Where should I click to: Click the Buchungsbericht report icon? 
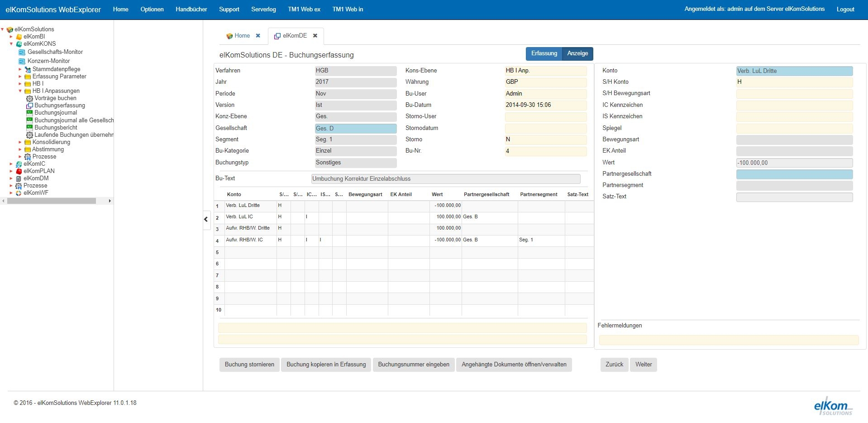tap(29, 128)
